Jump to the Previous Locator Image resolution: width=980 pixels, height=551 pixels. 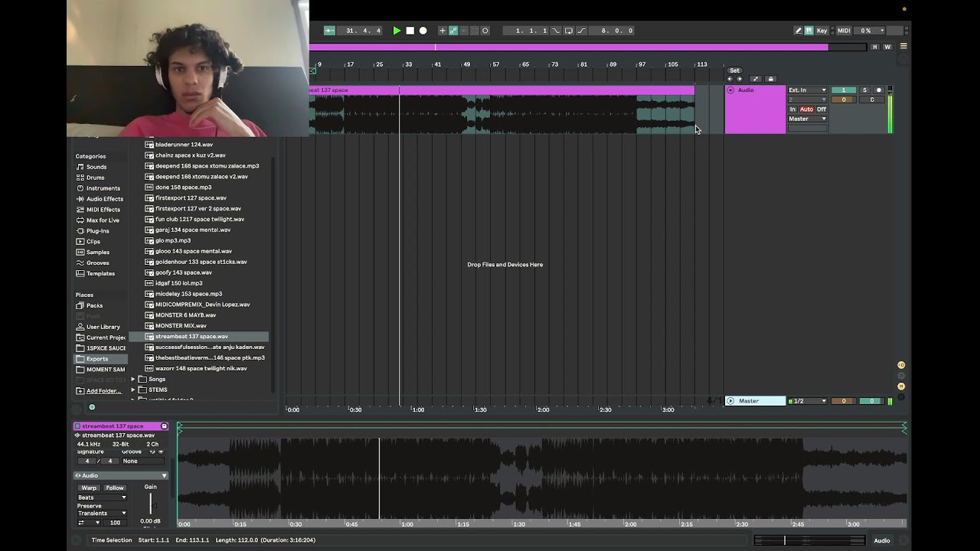[730, 79]
